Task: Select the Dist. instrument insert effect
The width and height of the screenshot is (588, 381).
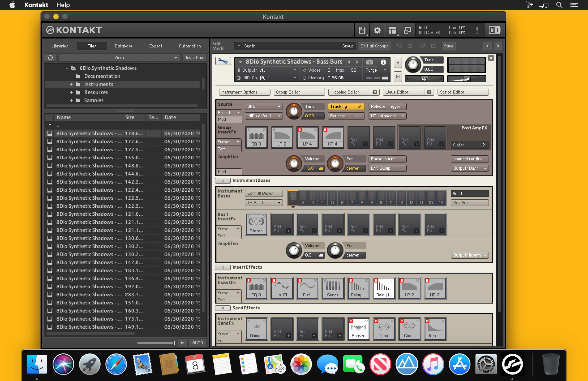Action: pos(307,288)
